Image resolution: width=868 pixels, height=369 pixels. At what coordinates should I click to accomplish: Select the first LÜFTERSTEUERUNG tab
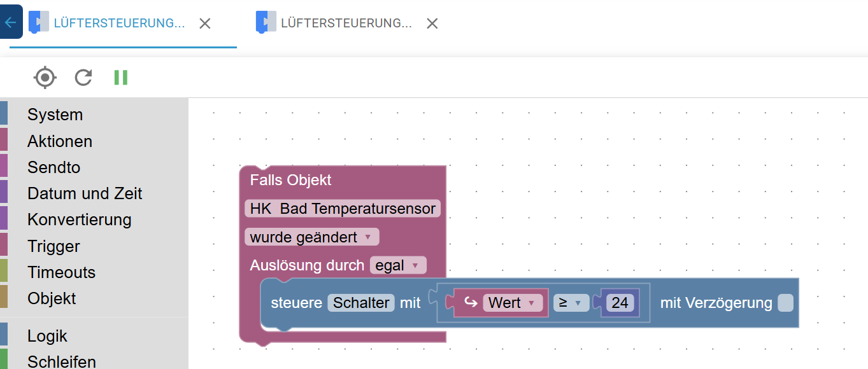(119, 24)
